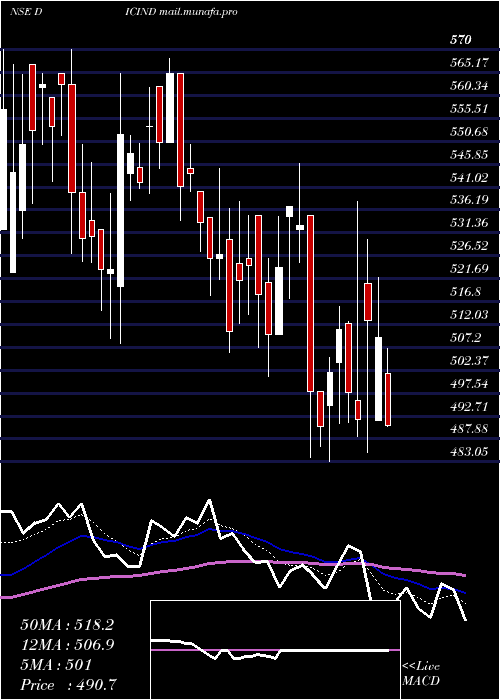The image size is (500, 700).
Task: Click the 531.36 price level label
Action: [x=469, y=223]
